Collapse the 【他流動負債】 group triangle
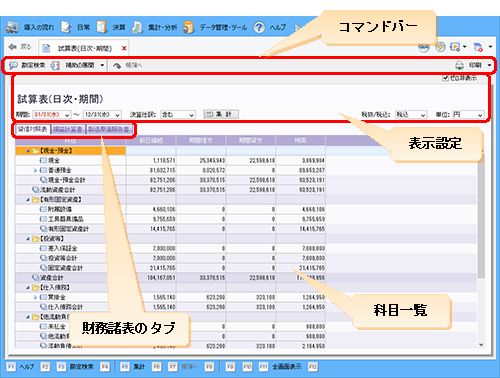 28,317
